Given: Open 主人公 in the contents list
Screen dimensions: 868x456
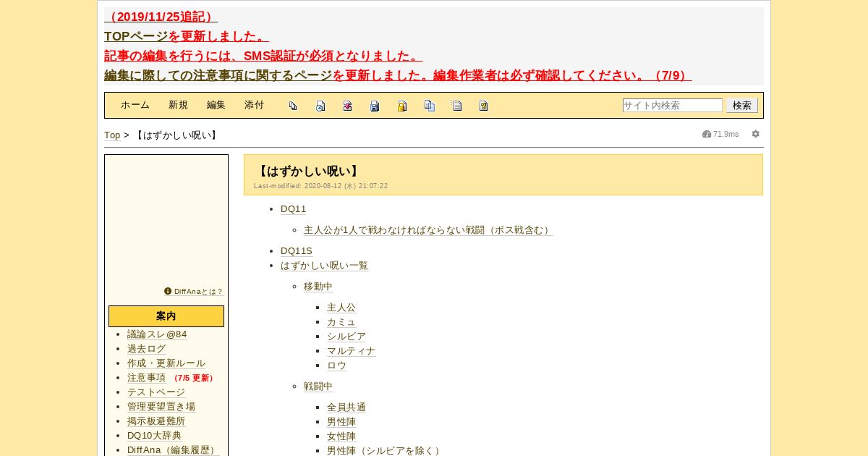Looking at the screenshot, I should coord(341,308).
